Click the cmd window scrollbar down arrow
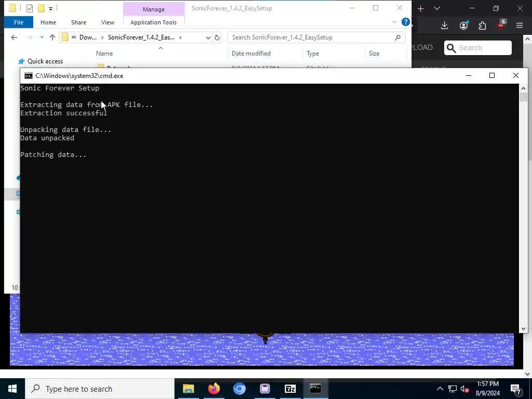 [x=523, y=328]
